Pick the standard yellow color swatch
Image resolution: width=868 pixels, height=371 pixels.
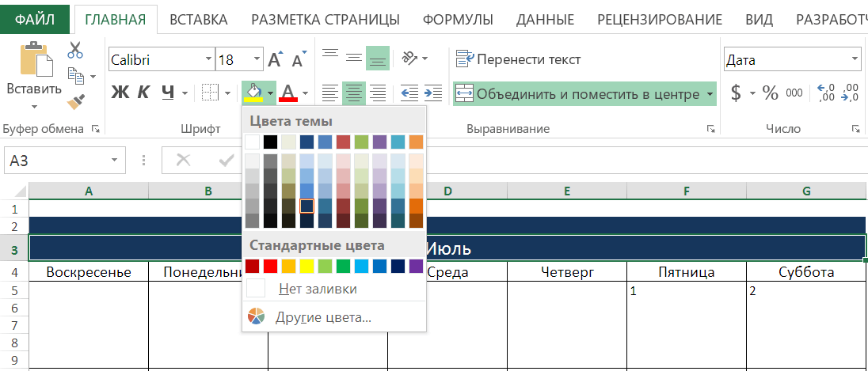(306, 266)
